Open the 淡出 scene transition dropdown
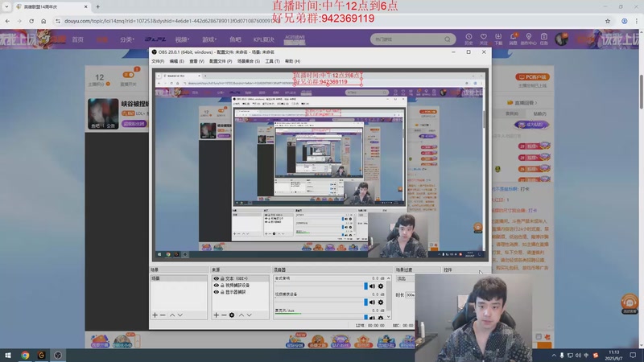 point(406,278)
